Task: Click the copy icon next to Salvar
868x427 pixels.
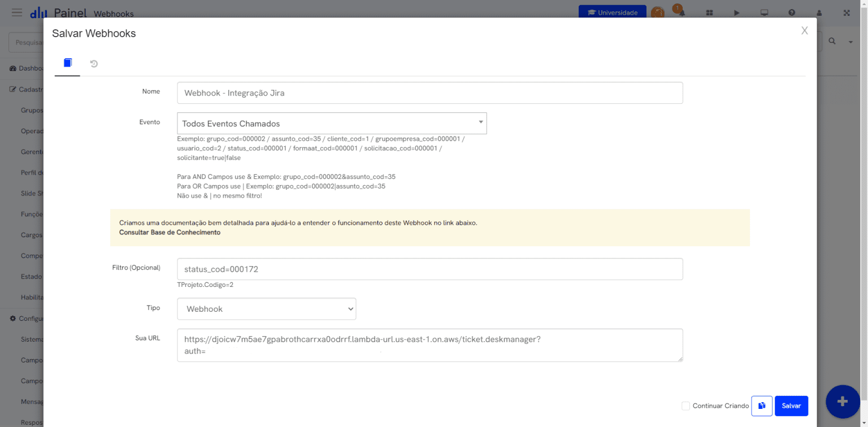Action: tap(761, 406)
